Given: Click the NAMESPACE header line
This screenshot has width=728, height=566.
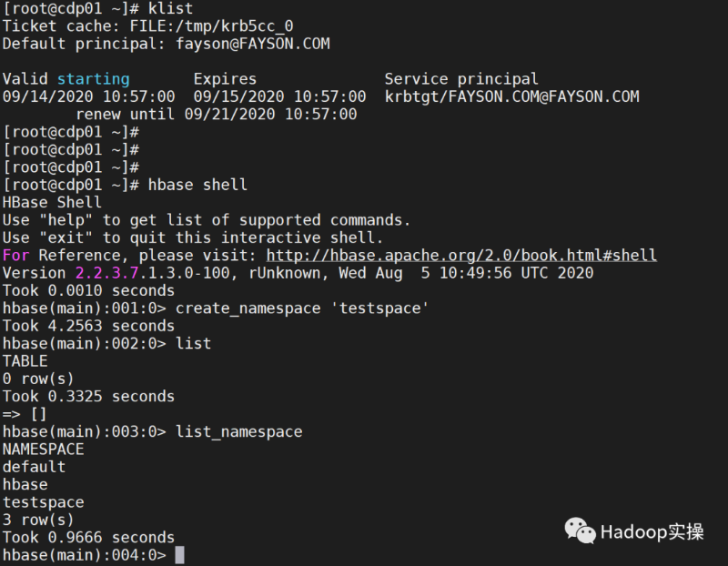Looking at the screenshot, I should 43,450.
